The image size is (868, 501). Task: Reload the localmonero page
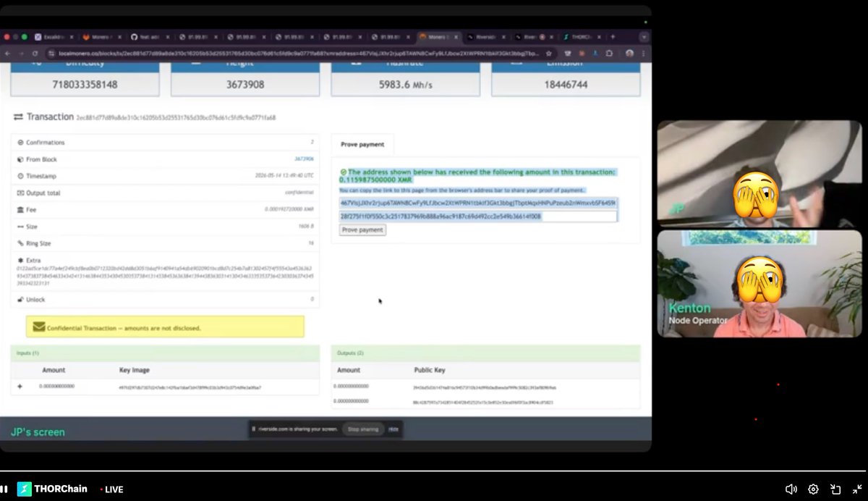click(35, 54)
